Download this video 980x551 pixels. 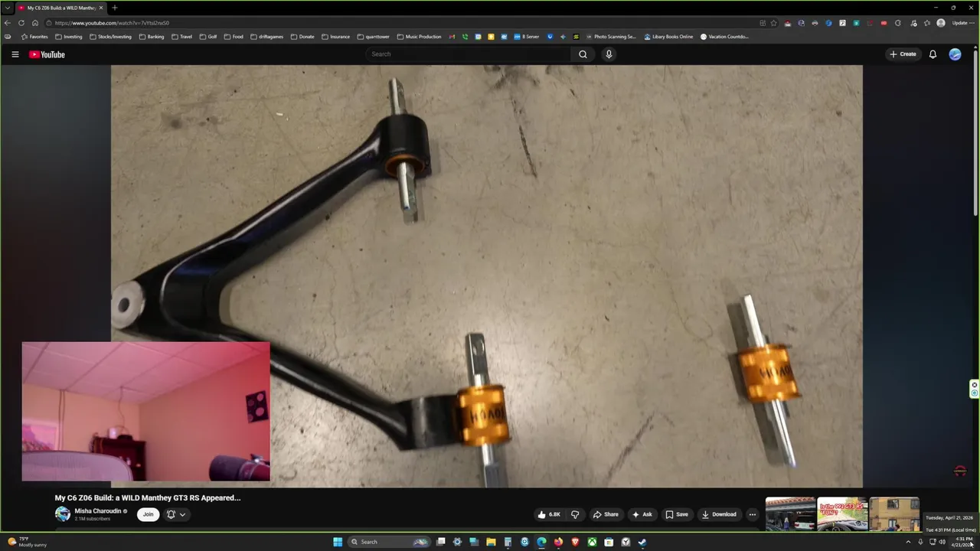(x=719, y=514)
